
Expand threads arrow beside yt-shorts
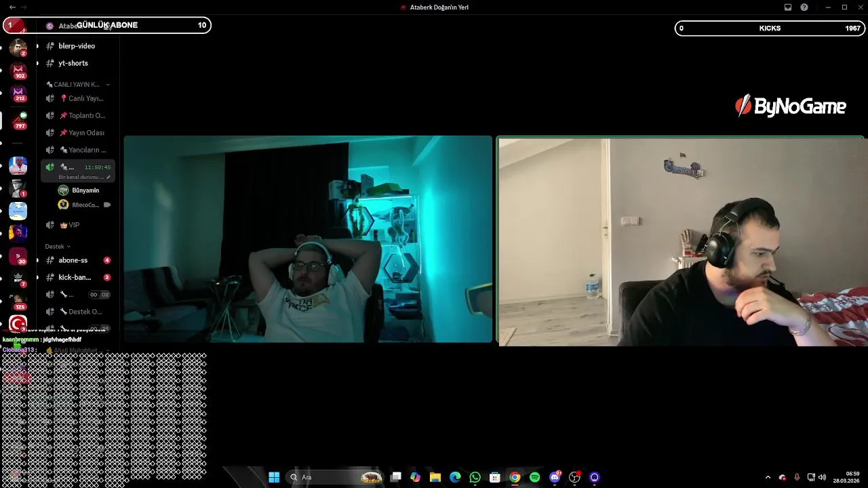(37, 63)
